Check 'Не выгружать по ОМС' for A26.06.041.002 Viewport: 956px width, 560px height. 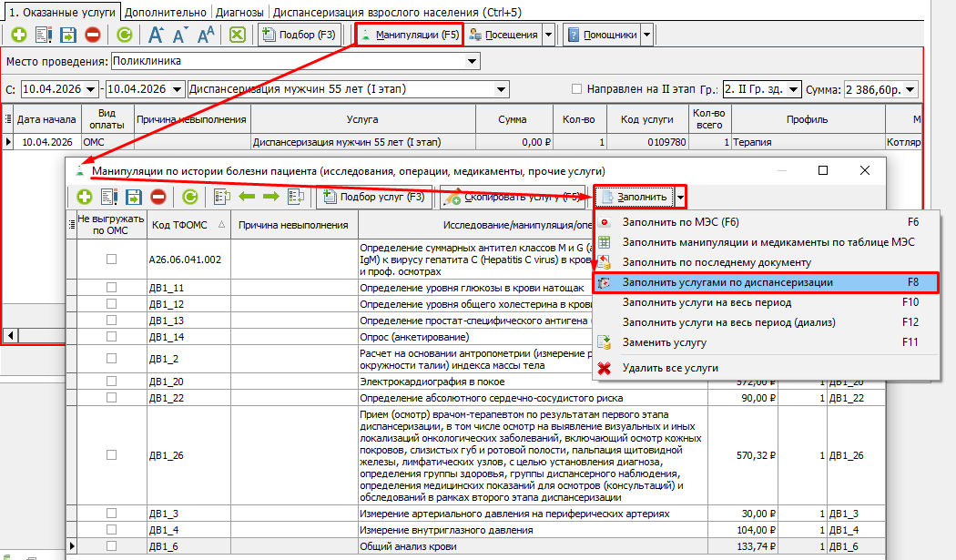(111, 260)
